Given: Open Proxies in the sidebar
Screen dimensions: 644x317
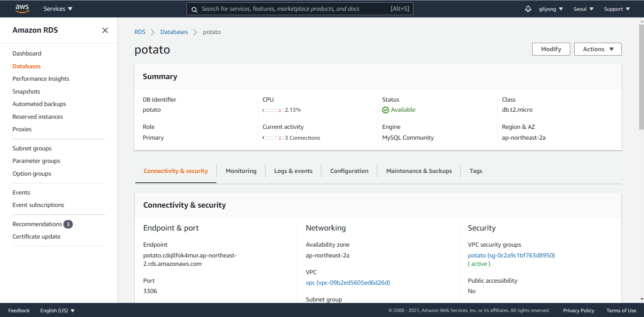Looking at the screenshot, I should (22, 129).
